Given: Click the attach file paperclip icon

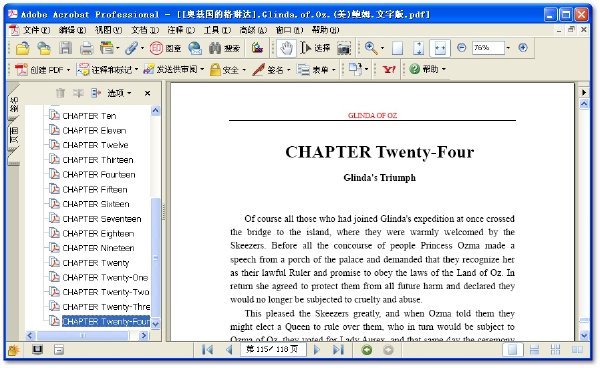Looking at the screenshot, I should coord(131,48).
